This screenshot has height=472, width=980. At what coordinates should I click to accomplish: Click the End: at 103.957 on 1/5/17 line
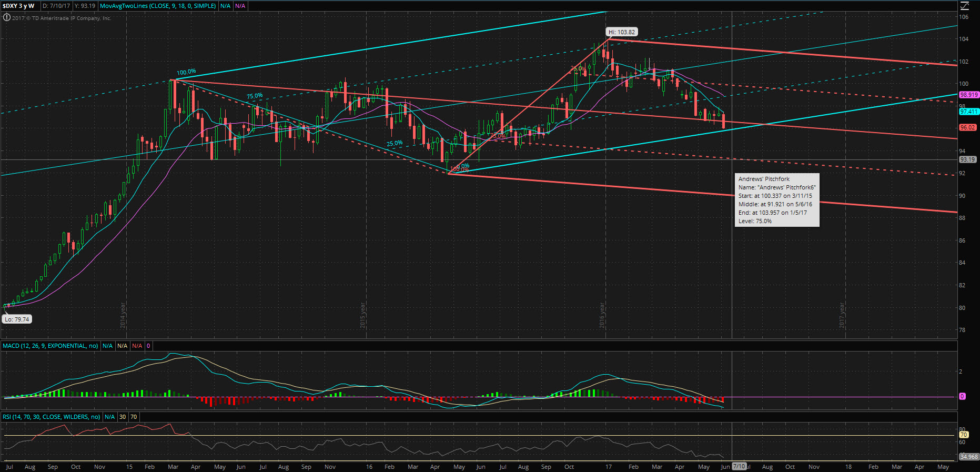point(772,213)
